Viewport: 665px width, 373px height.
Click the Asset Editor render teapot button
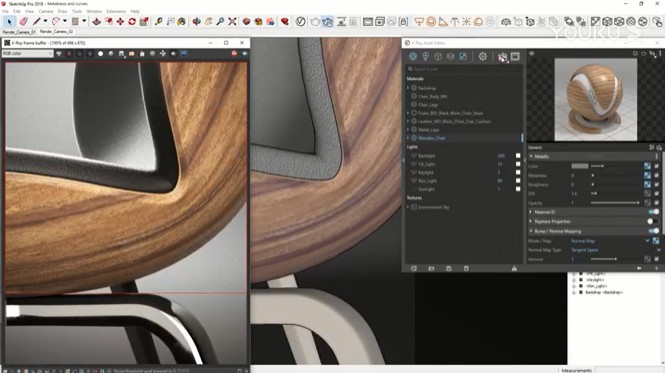pyautogui.click(x=503, y=57)
